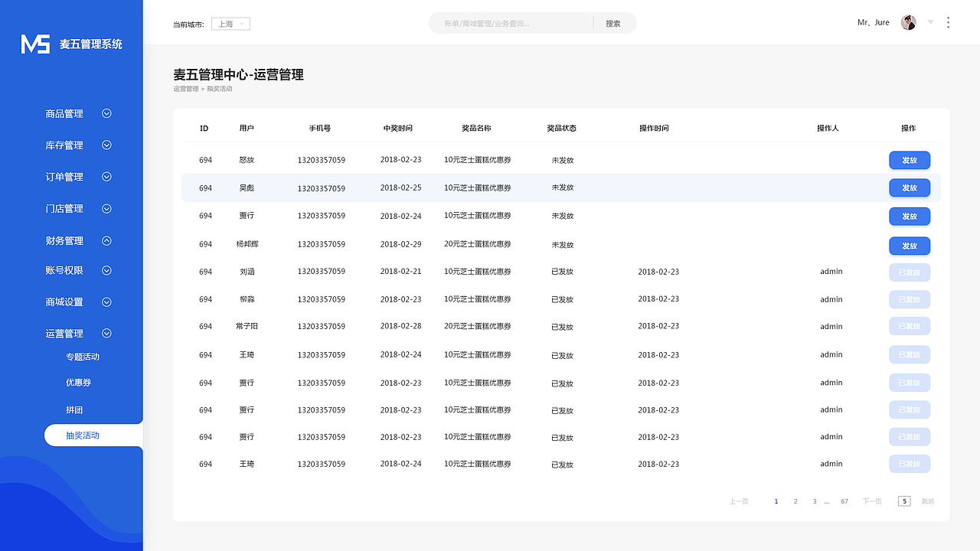Expand 商品管理 chevron
This screenshot has width=980, height=551.
107,113
